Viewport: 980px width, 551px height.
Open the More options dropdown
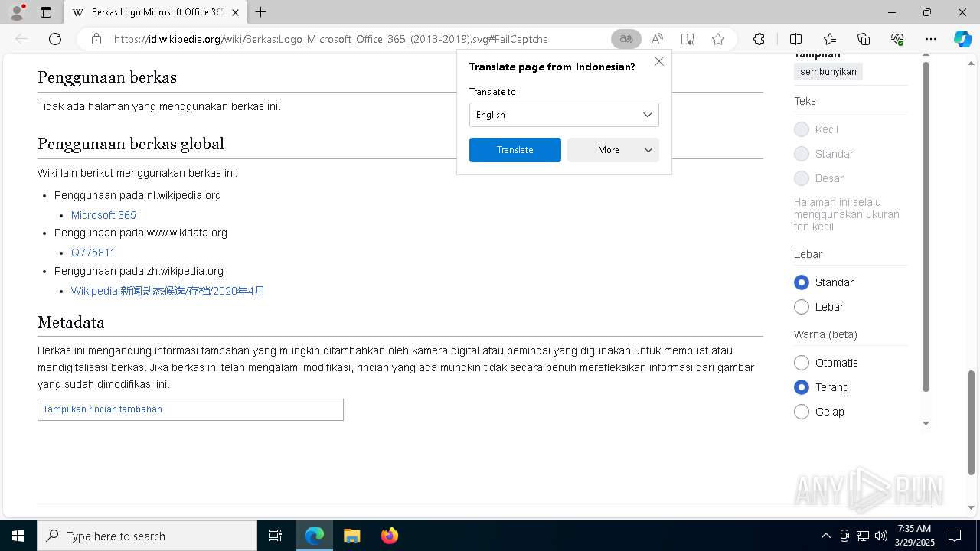(613, 150)
